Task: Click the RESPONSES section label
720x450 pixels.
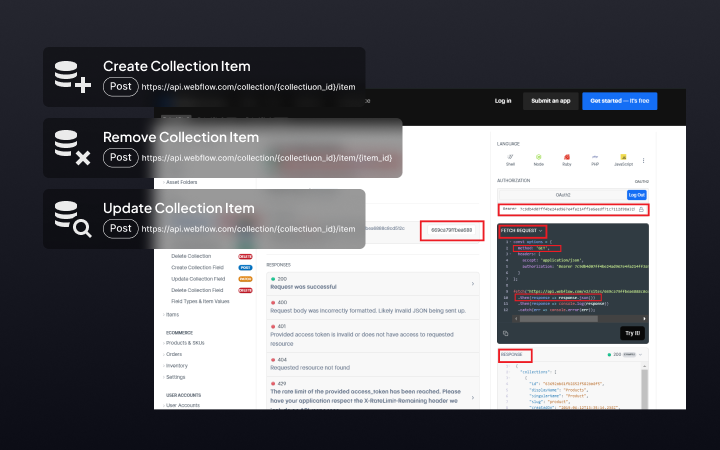Action: [x=278, y=265]
